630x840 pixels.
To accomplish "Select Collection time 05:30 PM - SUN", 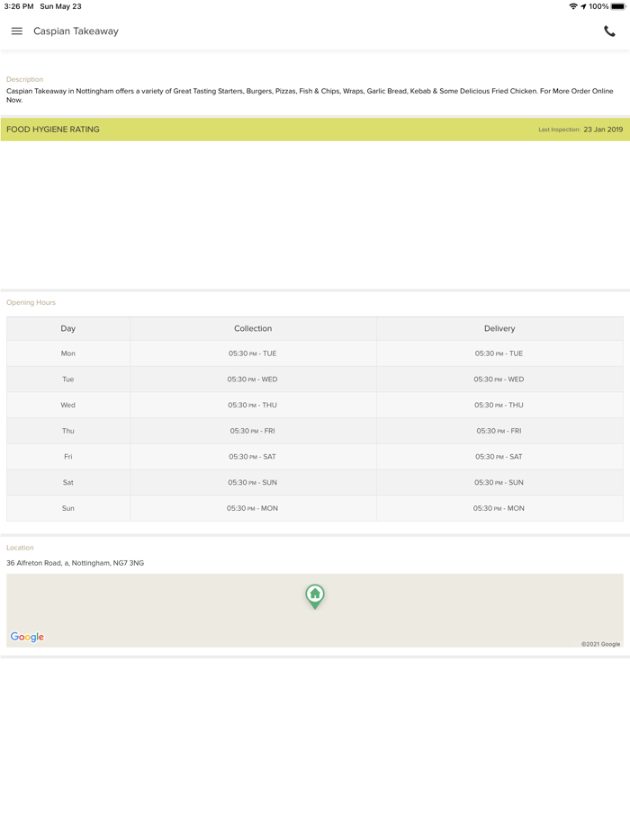I will (253, 482).
